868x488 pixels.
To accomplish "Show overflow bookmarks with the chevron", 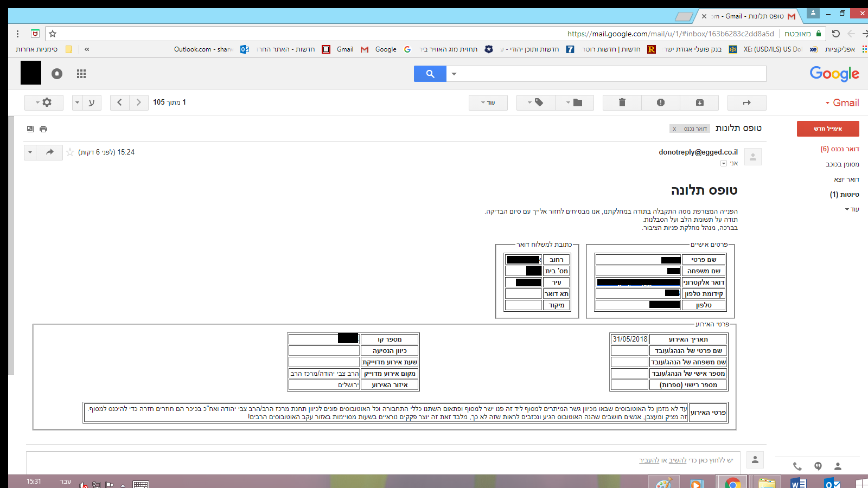I will tap(87, 49).
